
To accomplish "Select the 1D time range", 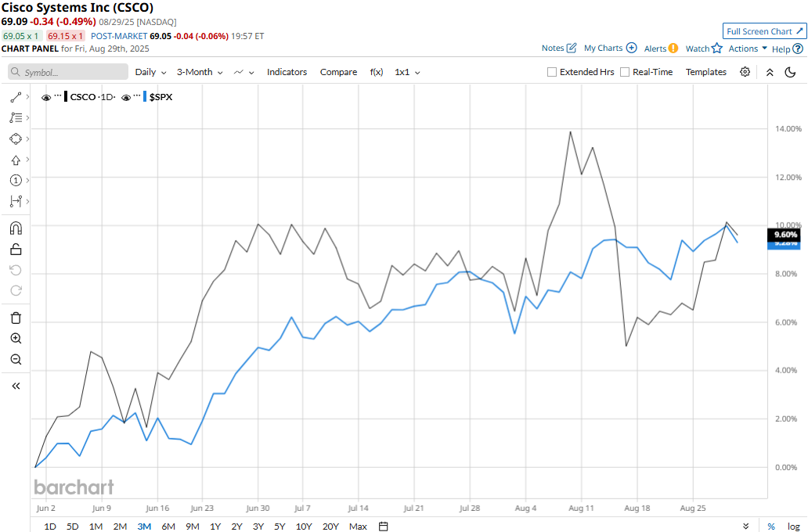I will (x=50, y=527).
